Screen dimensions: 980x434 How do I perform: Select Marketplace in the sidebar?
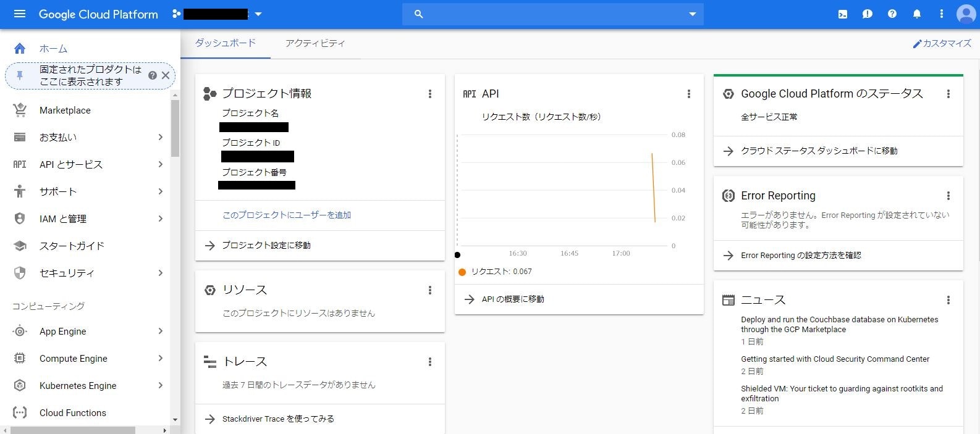click(x=65, y=110)
